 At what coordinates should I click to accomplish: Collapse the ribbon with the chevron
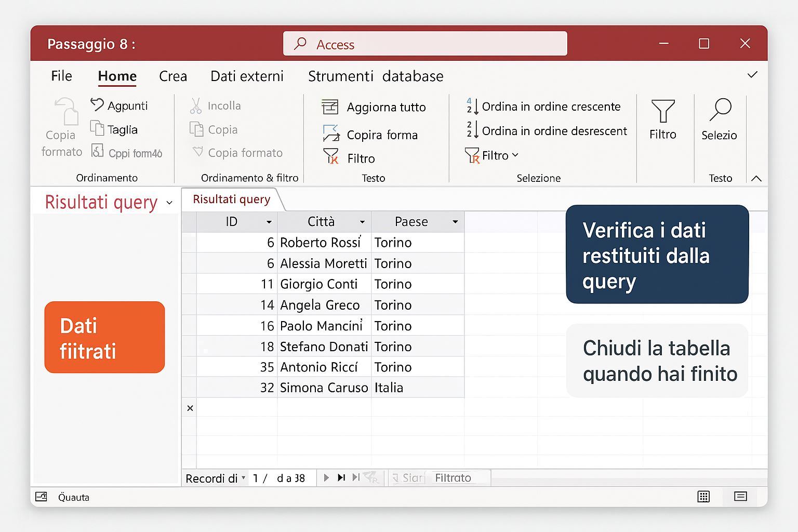pyautogui.click(x=756, y=178)
